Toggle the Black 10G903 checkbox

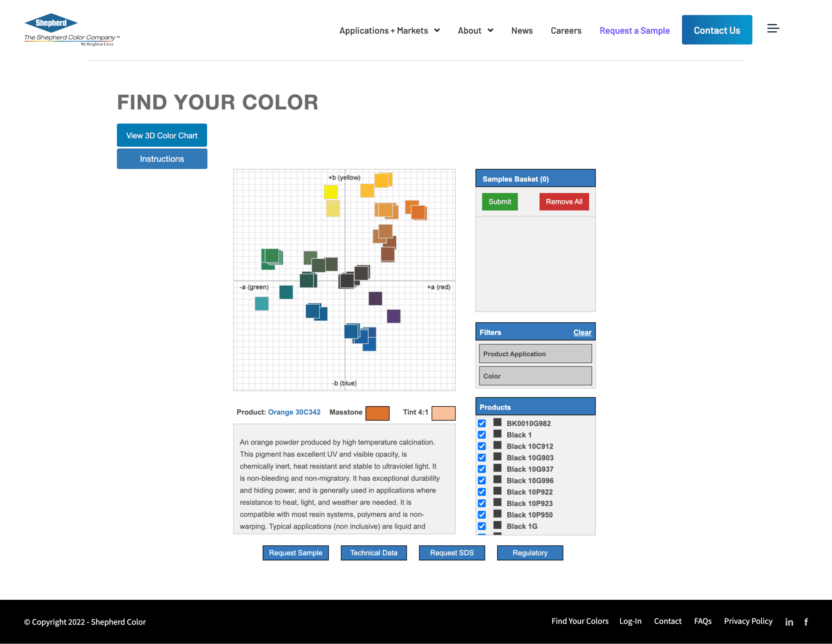[482, 458]
